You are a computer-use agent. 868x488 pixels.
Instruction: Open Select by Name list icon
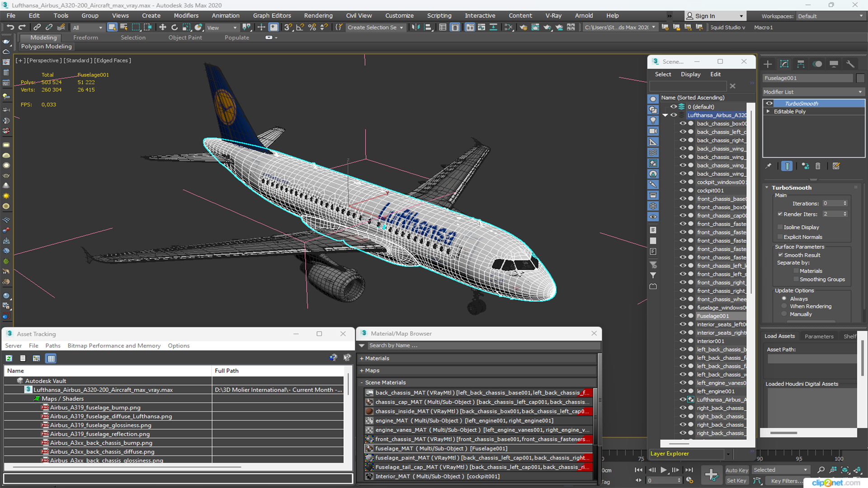pos(124,28)
